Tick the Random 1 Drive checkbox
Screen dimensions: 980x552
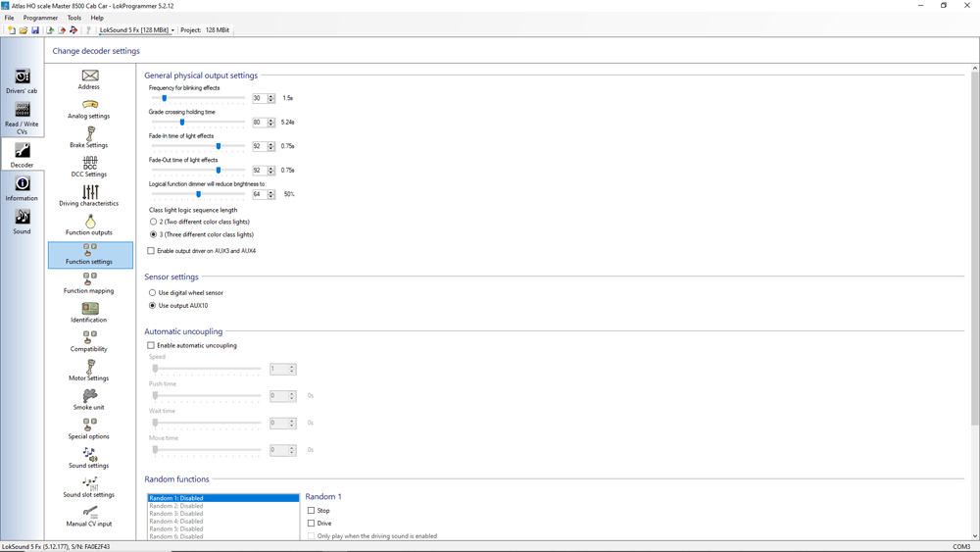(x=312, y=524)
